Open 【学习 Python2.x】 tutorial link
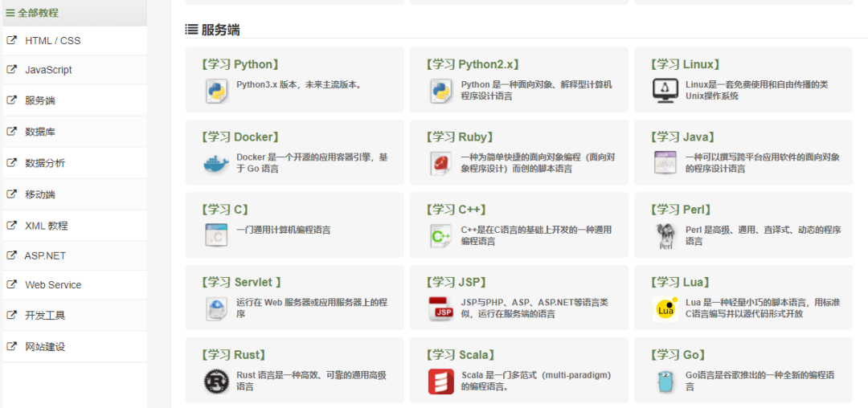This screenshot has width=868, height=408. pyautogui.click(x=473, y=64)
